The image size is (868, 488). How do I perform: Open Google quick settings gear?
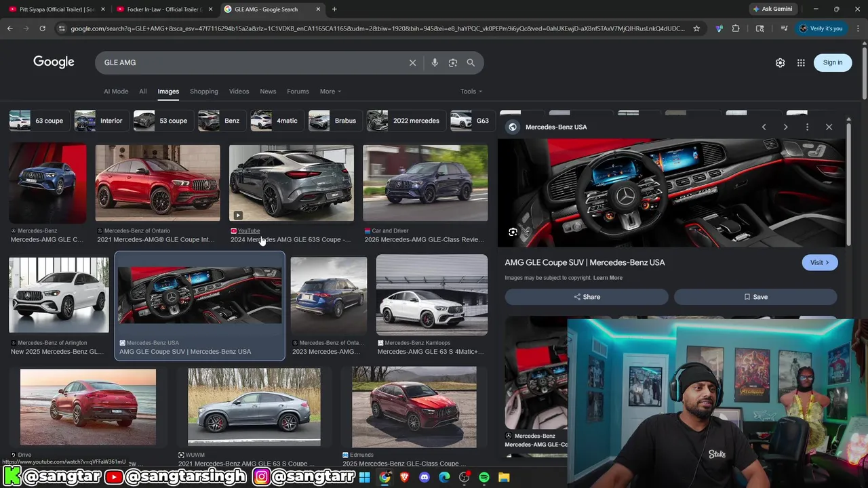[x=781, y=62]
